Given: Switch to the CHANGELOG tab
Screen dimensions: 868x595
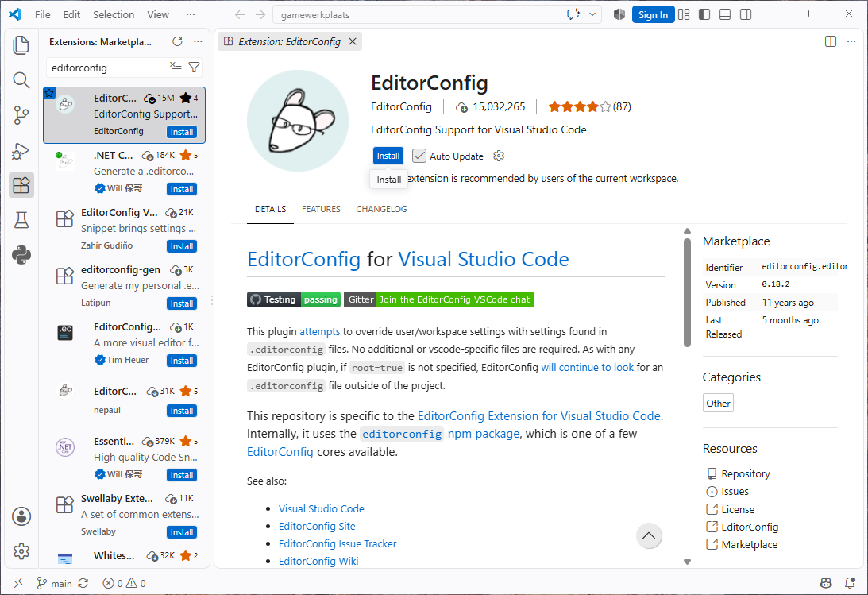Looking at the screenshot, I should (381, 209).
